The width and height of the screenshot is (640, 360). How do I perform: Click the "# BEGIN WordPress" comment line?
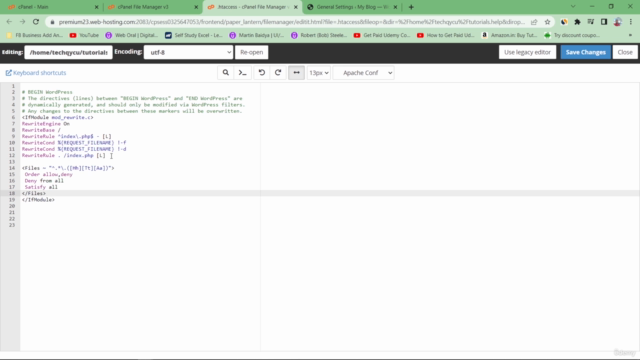coord(47,92)
